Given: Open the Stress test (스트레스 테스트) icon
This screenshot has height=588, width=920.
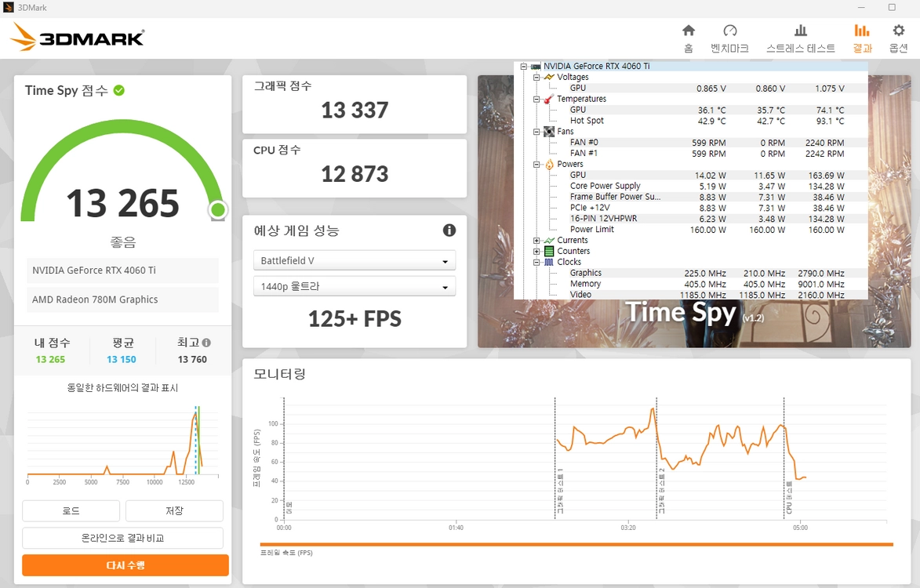Looking at the screenshot, I should click(x=800, y=31).
